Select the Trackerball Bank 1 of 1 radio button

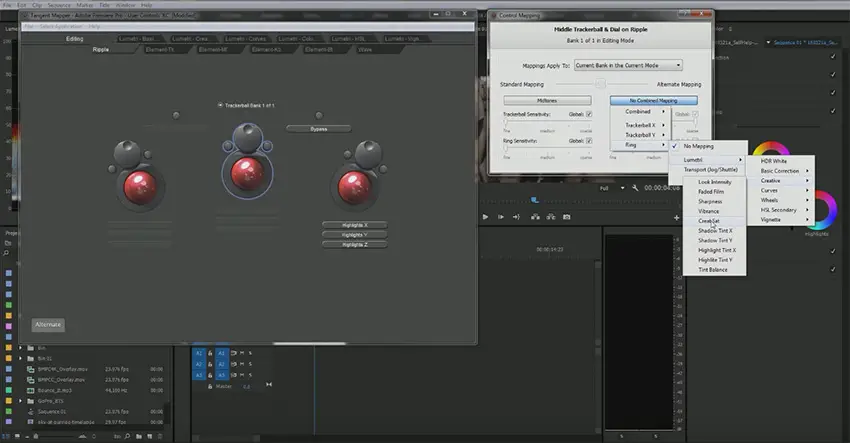pos(220,105)
